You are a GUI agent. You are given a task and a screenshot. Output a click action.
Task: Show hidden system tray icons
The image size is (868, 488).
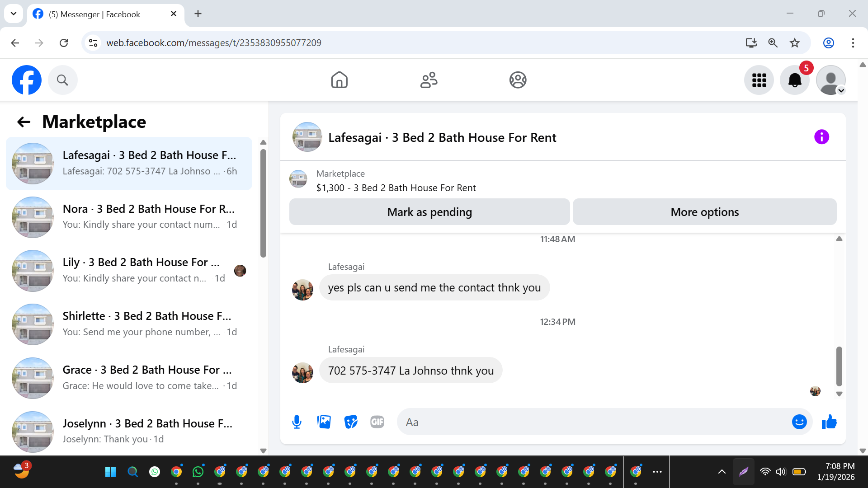[722, 472]
